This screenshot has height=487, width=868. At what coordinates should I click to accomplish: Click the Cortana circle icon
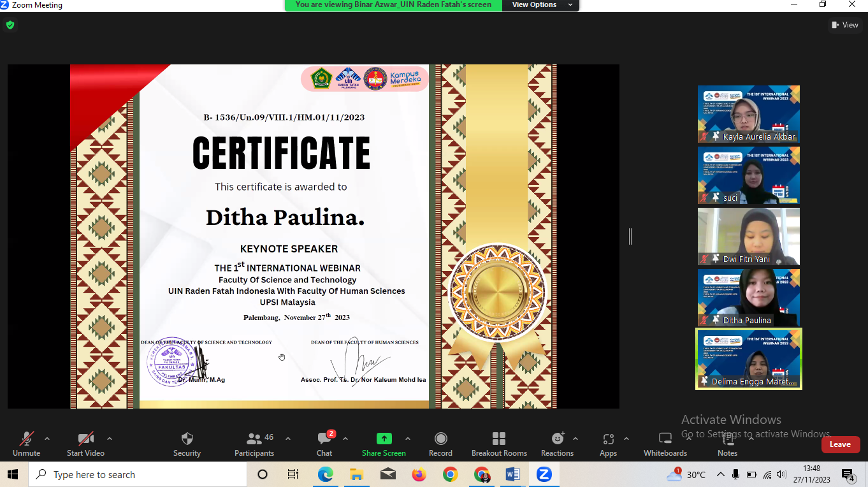[263, 474]
